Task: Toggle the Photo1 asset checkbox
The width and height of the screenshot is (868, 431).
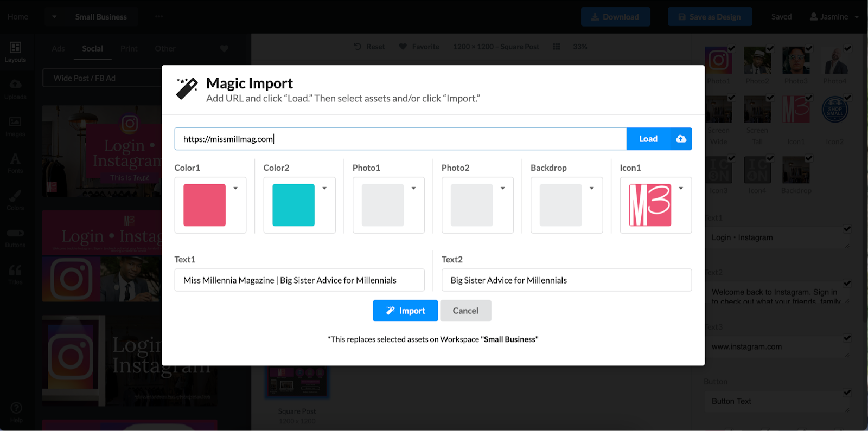Action: click(731, 48)
